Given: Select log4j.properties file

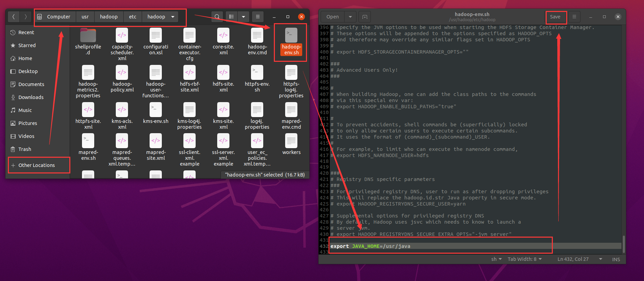Looking at the screenshot, I should [257, 116].
